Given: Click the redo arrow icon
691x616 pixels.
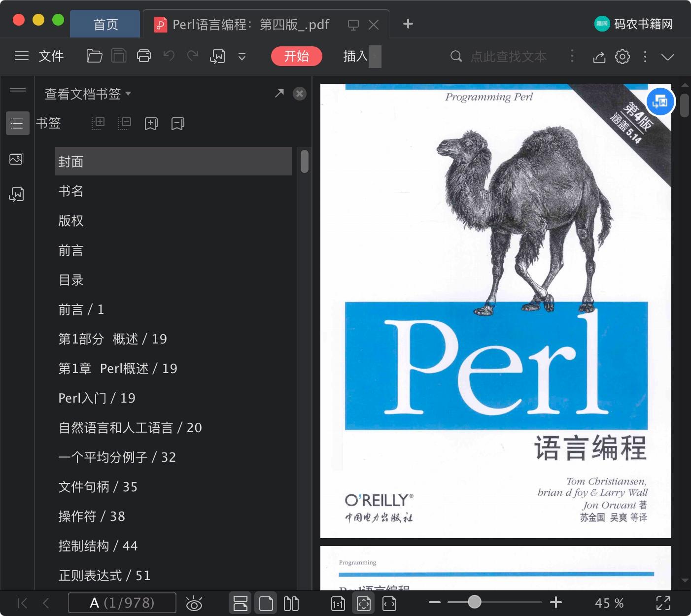Looking at the screenshot, I should [193, 56].
